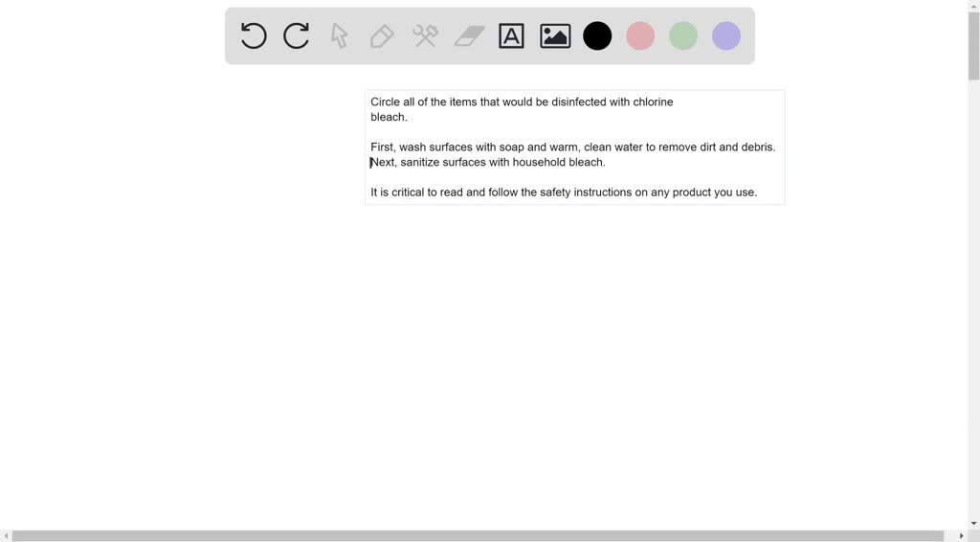Choose the pink color swatch
Viewport: 980px width, 542px height.
point(640,35)
